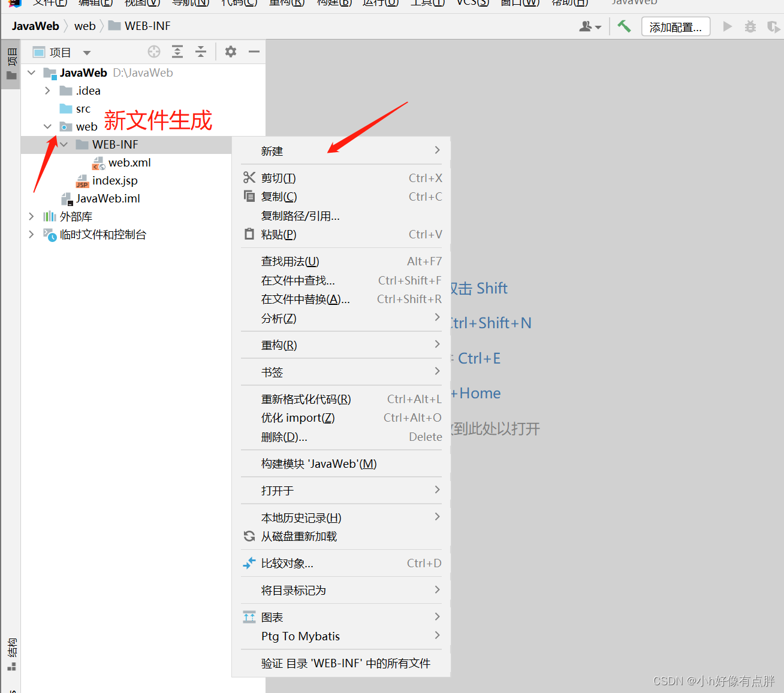This screenshot has height=693, width=784.
Task: Click the settings gear in Project panel
Action: coord(230,52)
